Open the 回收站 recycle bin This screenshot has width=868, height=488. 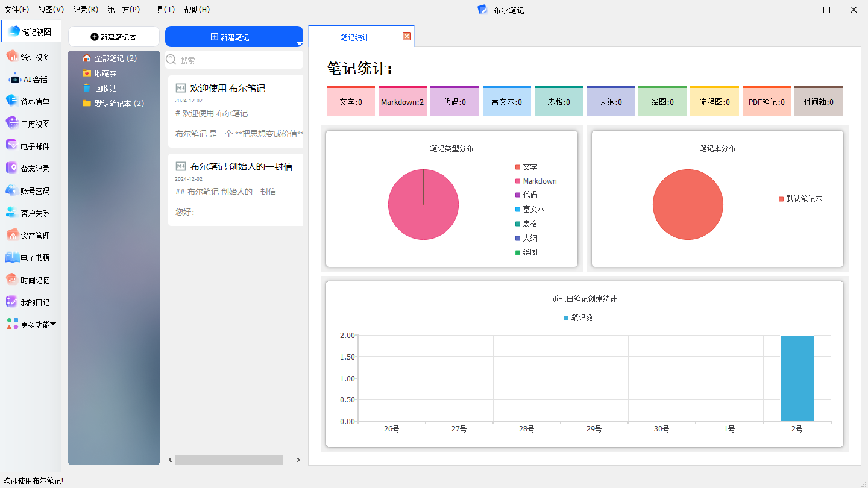click(x=99, y=89)
